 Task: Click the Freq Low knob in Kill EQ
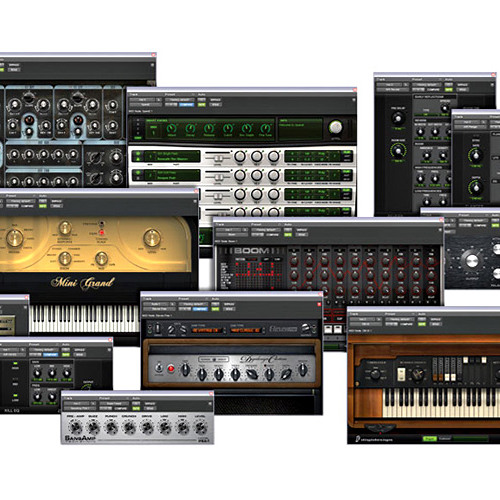pyautogui.click(x=37, y=397)
